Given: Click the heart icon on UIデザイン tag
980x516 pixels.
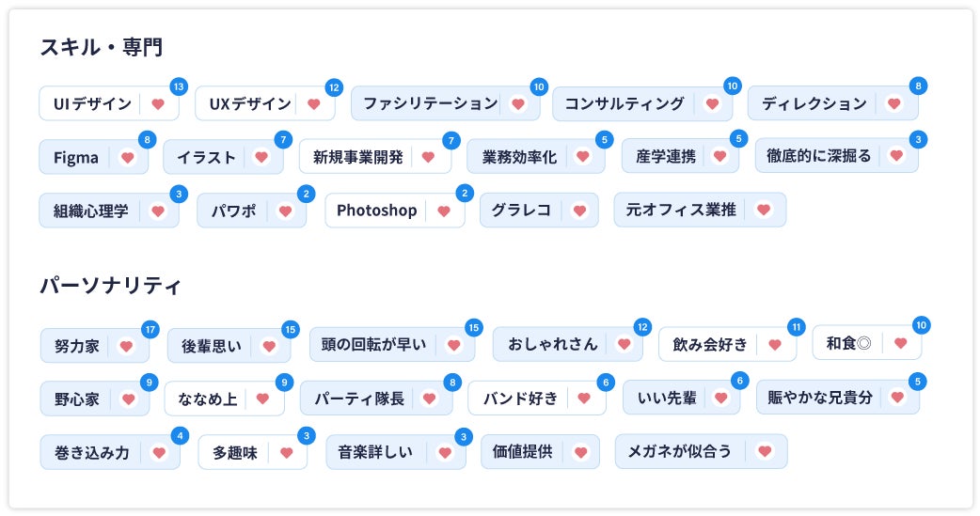Looking at the screenshot, I should click(158, 104).
